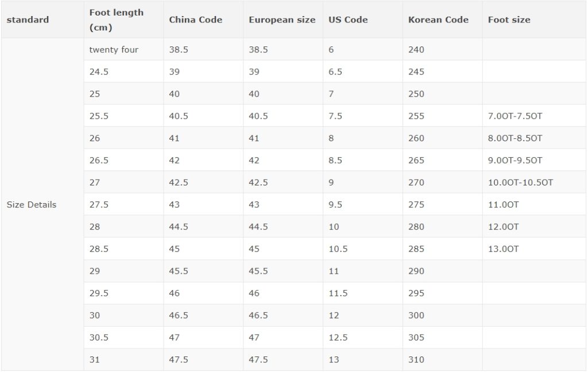Select the foot length 28.5 cell
588x372 pixels.
[x=123, y=249]
